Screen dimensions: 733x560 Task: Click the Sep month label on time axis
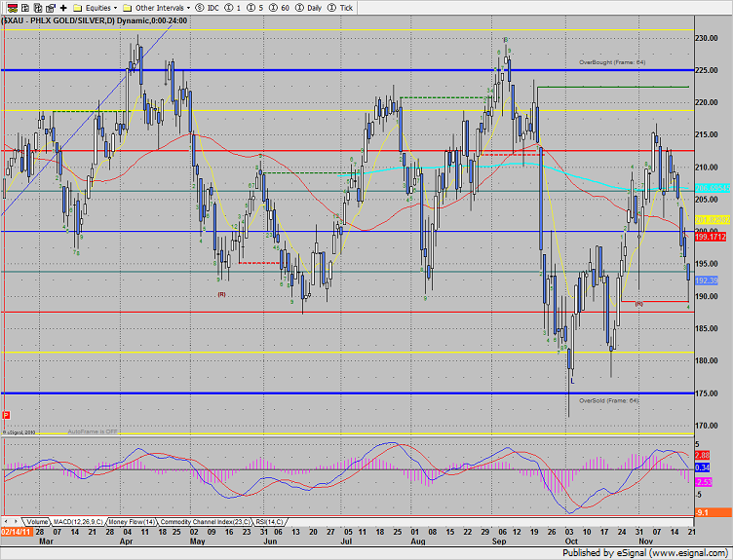[499, 541]
